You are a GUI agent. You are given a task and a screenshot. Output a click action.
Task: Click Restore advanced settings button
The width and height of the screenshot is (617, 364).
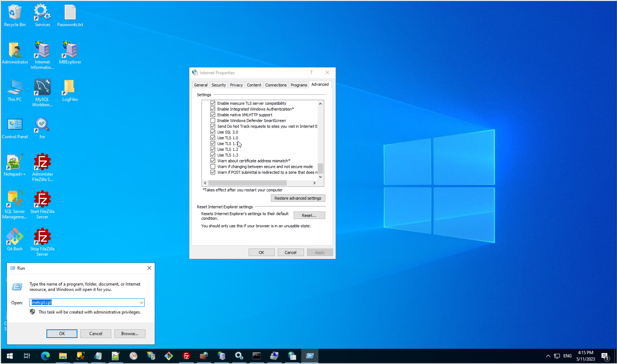pyautogui.click(x=298, y=198)
